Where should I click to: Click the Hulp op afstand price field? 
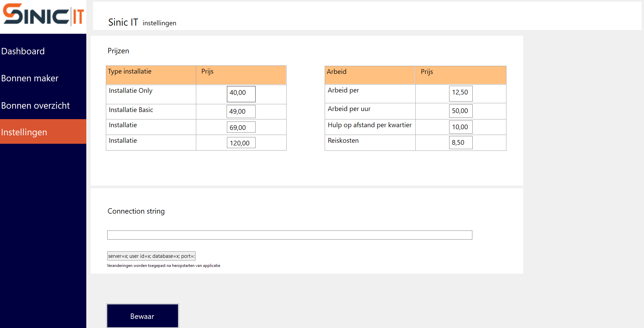(461, 127)
